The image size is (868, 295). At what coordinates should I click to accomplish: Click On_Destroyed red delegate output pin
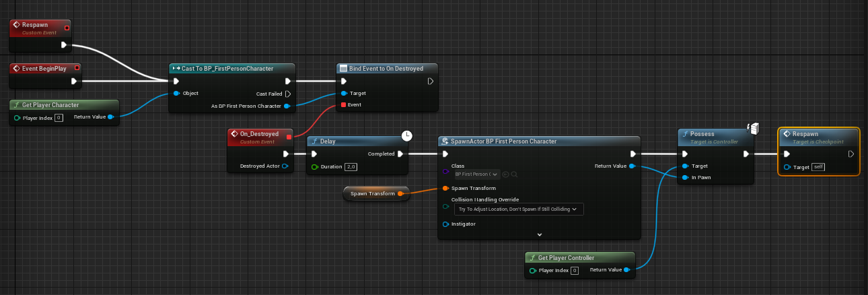click(289, 137)
